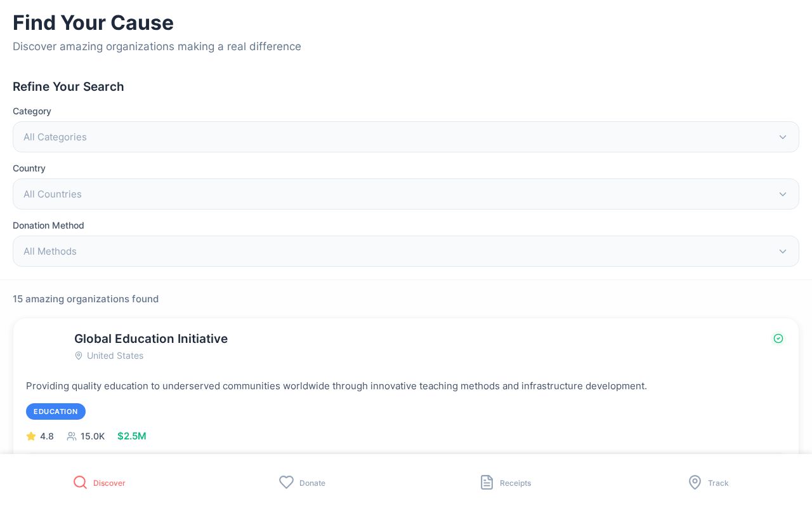
Task: Click the Donate heart icon
Action: tap(287, 483)
